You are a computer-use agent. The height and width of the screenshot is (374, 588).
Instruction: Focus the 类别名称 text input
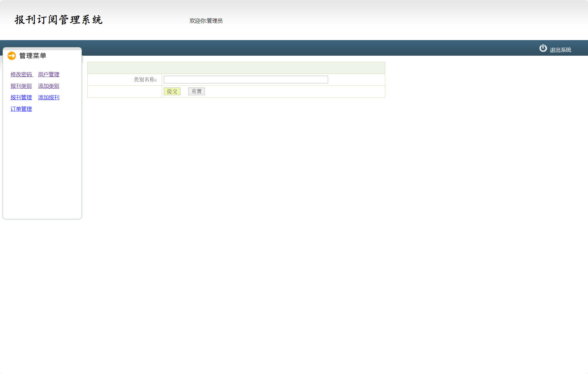click(x=246, y=80)
